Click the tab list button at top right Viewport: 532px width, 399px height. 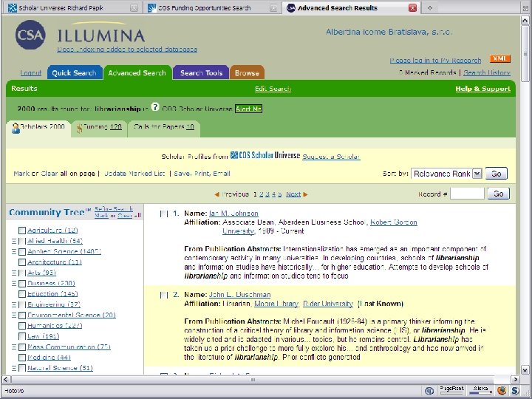(x=526, y=8)
